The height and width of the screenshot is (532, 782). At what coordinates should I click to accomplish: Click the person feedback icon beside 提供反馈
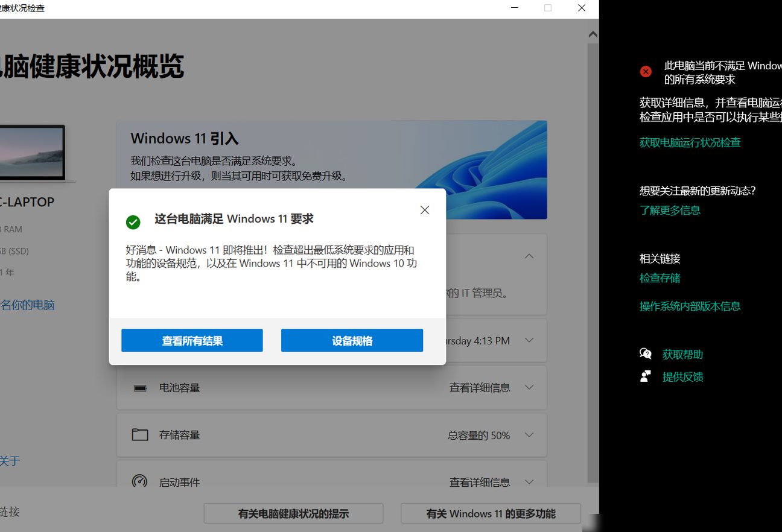646,377
